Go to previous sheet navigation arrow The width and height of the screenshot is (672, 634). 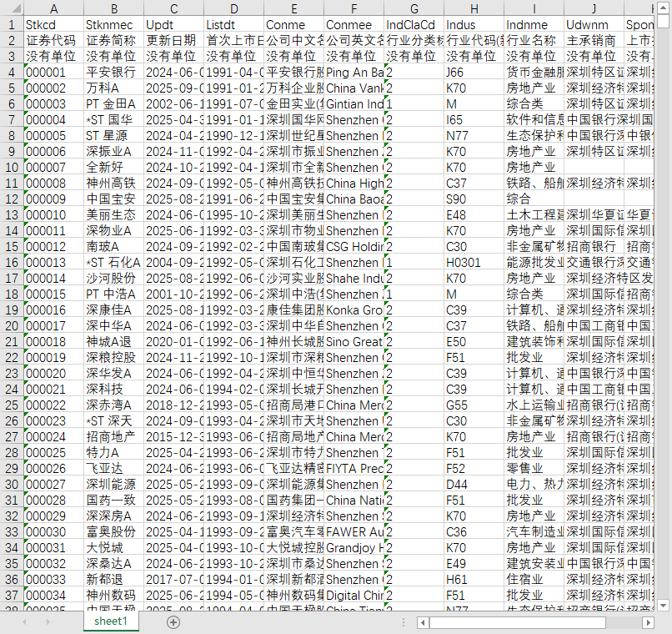click(24, 621)
